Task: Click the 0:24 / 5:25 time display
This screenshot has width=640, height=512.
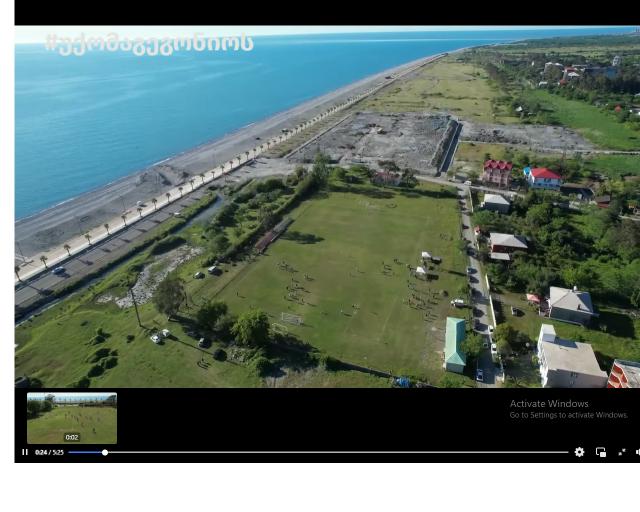Action: click(49, 452)
